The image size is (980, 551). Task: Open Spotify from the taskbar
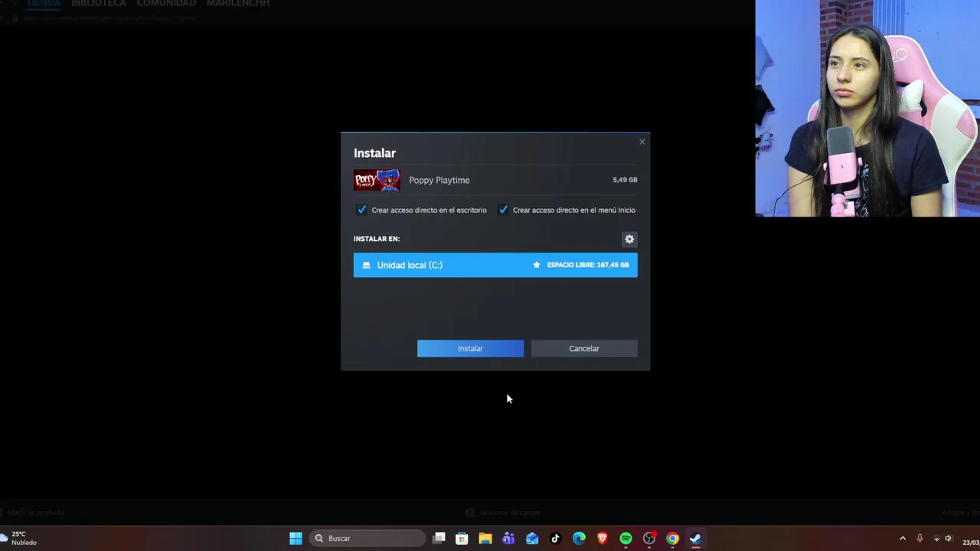click(x=626, y=539)
